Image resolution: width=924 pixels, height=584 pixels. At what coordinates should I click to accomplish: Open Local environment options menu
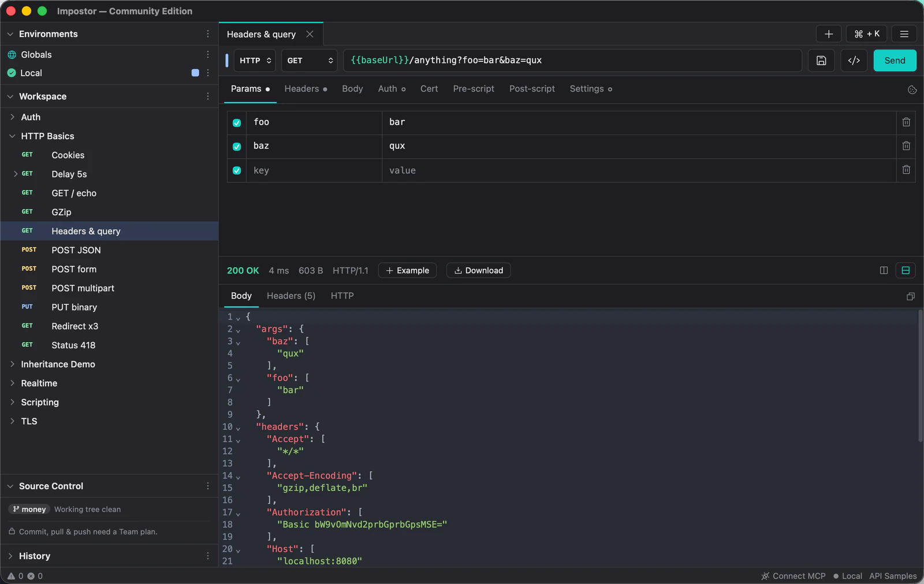coord(208,73)
